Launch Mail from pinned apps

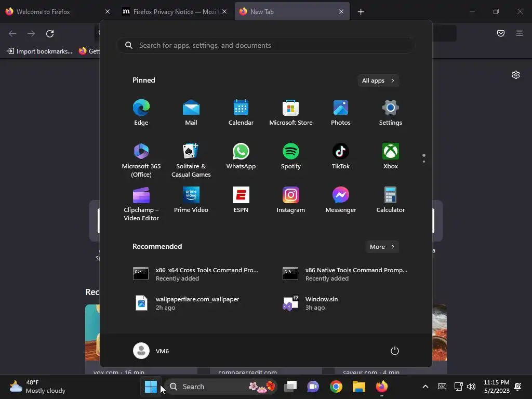[191, 113]
